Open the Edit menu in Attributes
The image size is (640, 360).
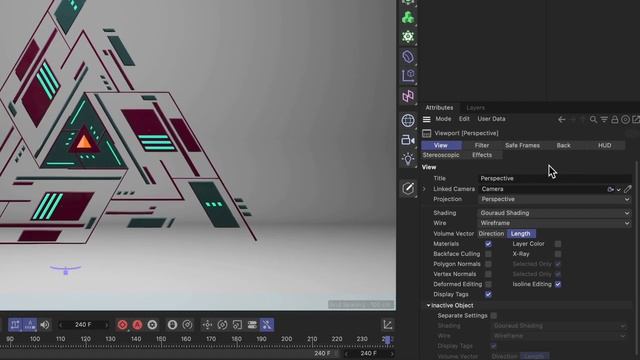point(464,119)
